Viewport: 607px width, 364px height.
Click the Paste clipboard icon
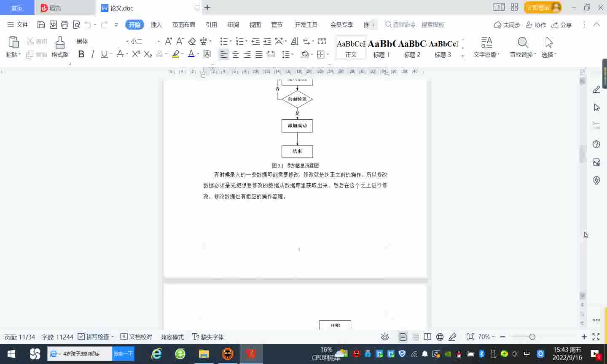point(13,43)
